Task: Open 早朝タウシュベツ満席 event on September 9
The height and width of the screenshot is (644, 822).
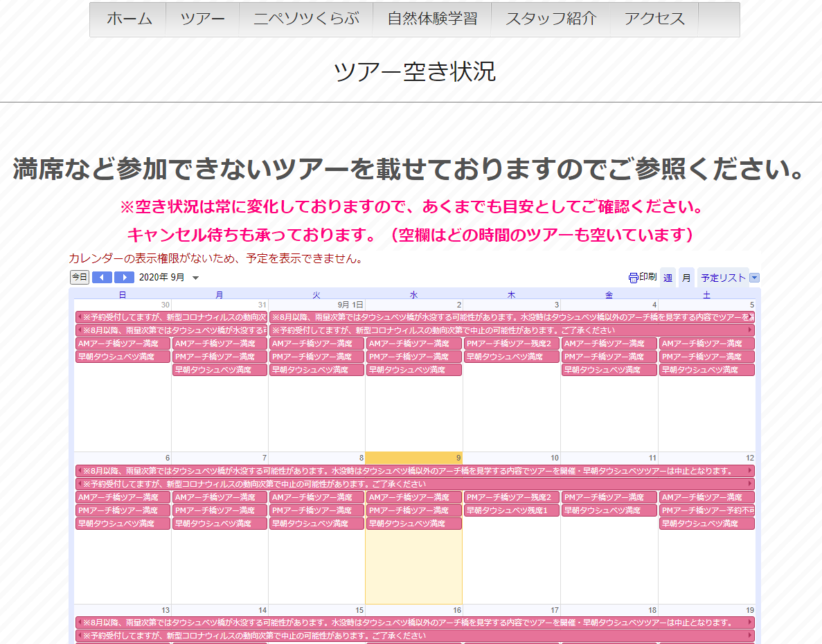Action: click(413, 523)
